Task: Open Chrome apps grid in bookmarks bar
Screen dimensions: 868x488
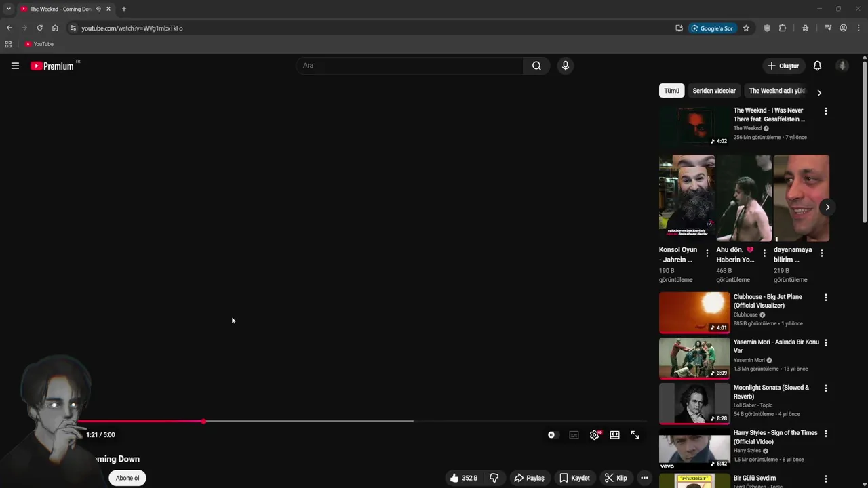Action: (8, 44)
